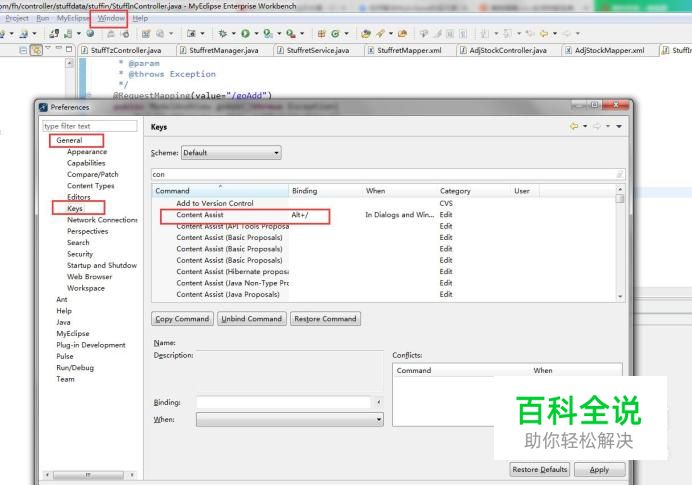692x485 pixels.
Task: Click the preferences tree horizontal scrollbar
Action: pyautogui.click(x=90, y=475)
